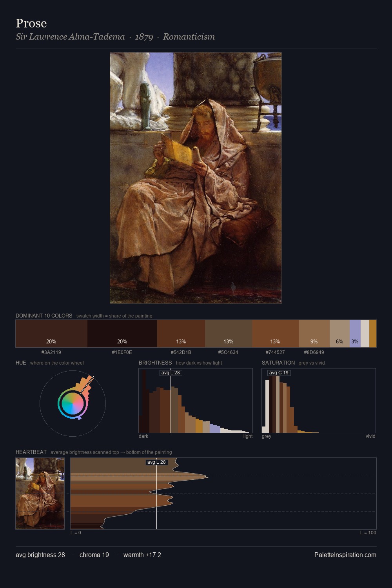The height and width of the screenshot is (588, 392).
Task: Select the 6% beige-grey swatch
Action: point(339,334)
